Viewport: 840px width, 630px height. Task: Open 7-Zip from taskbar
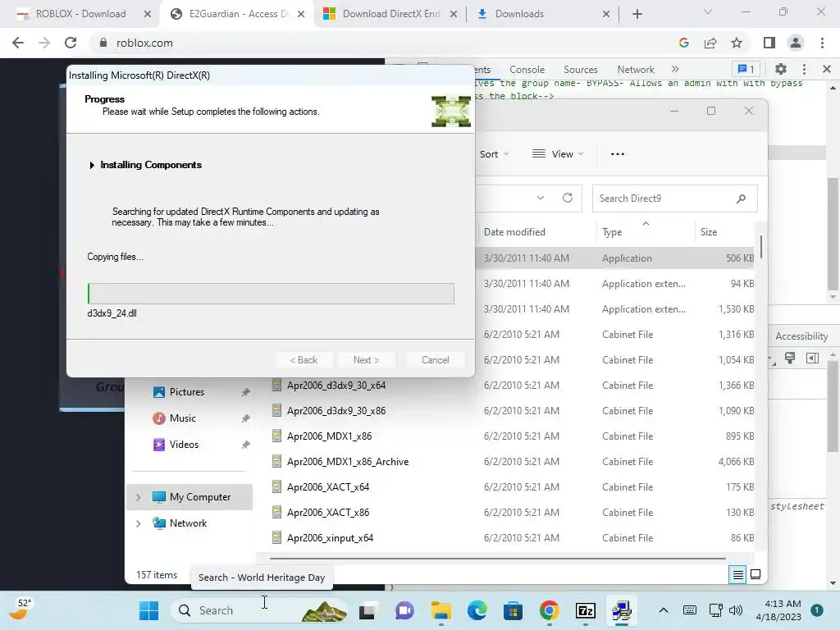coord(586,610)
